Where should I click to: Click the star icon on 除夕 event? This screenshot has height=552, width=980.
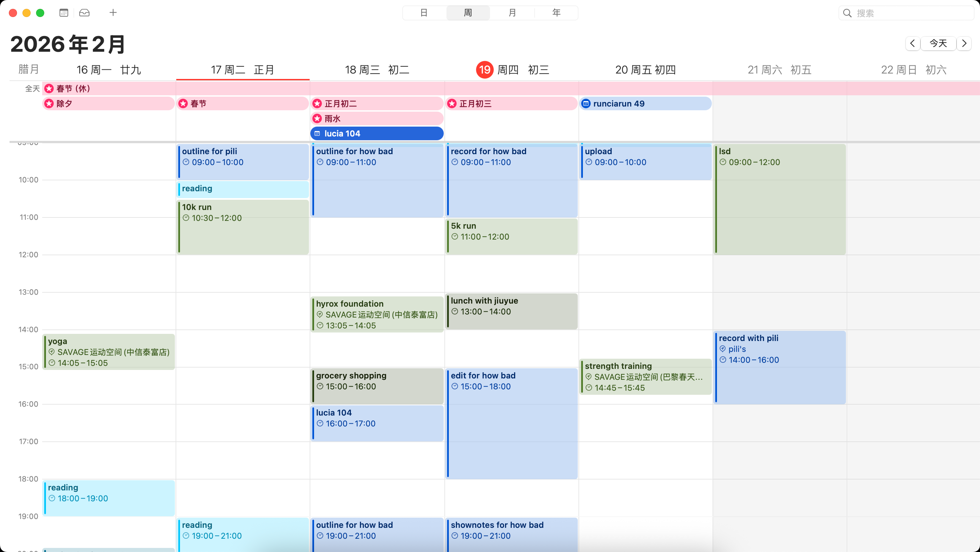[x=49, y=103]
